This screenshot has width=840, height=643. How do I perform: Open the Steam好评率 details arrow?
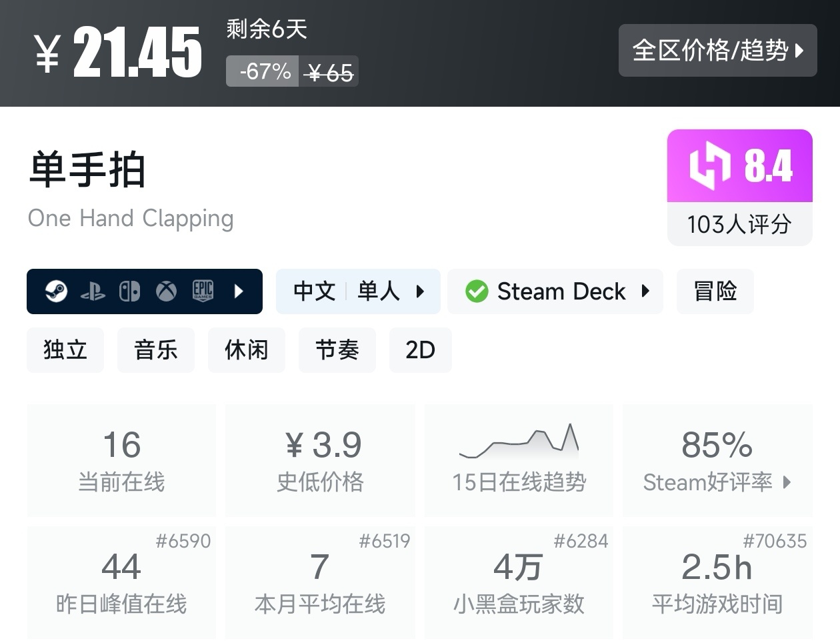pos(787,482)
